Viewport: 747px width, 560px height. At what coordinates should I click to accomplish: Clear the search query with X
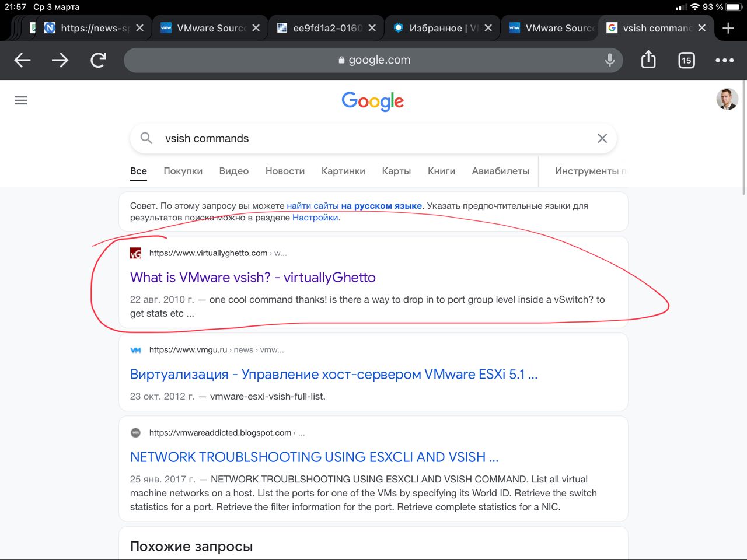point(602,138)
